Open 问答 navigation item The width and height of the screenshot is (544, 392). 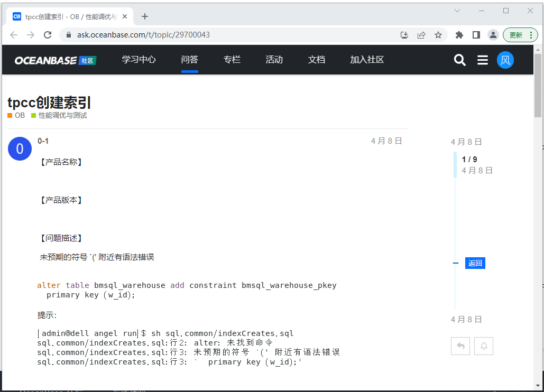click(189, 60)
